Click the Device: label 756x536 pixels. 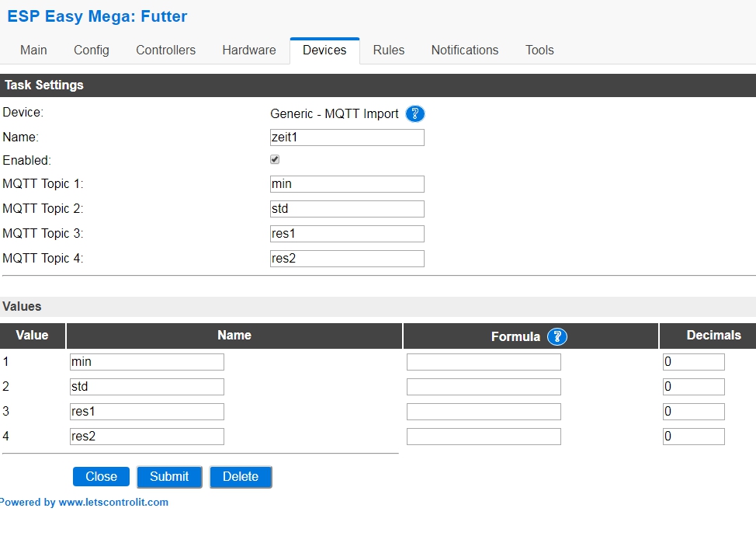[23, 113]
